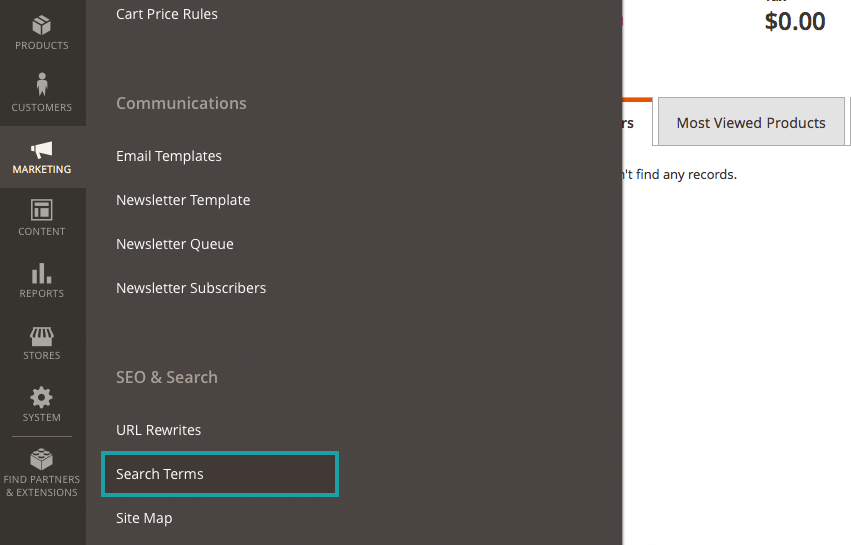Click the $0.00 amount value
Screen dimensions: 851x545
(x=794, y=22)
